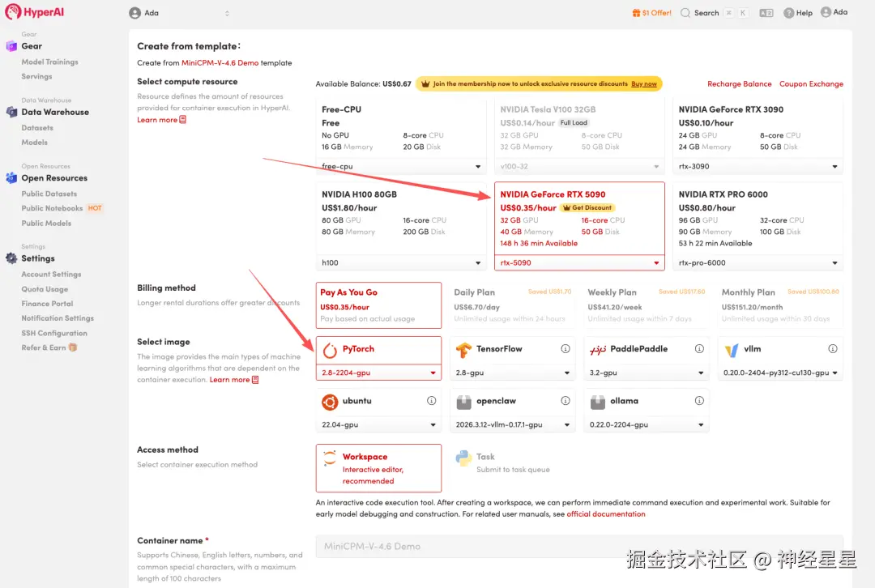
Task: Click the Buy now membership link
Action: [x=643, y=83]
